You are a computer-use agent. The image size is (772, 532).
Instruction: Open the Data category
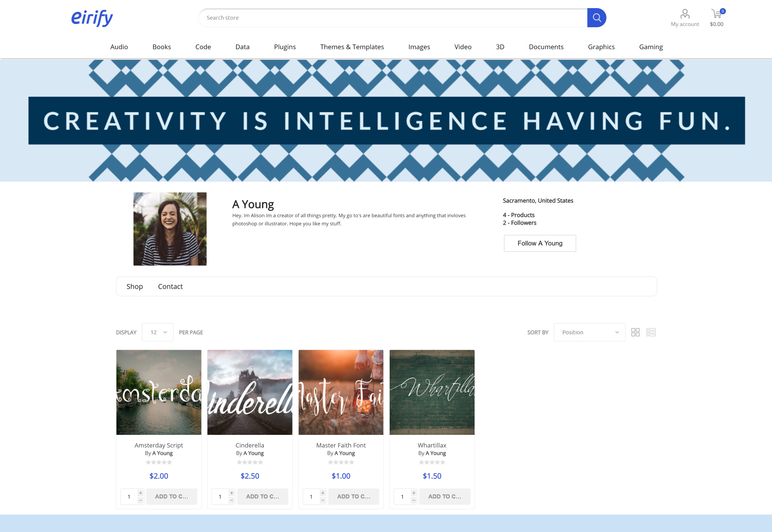tap(243, 47)
